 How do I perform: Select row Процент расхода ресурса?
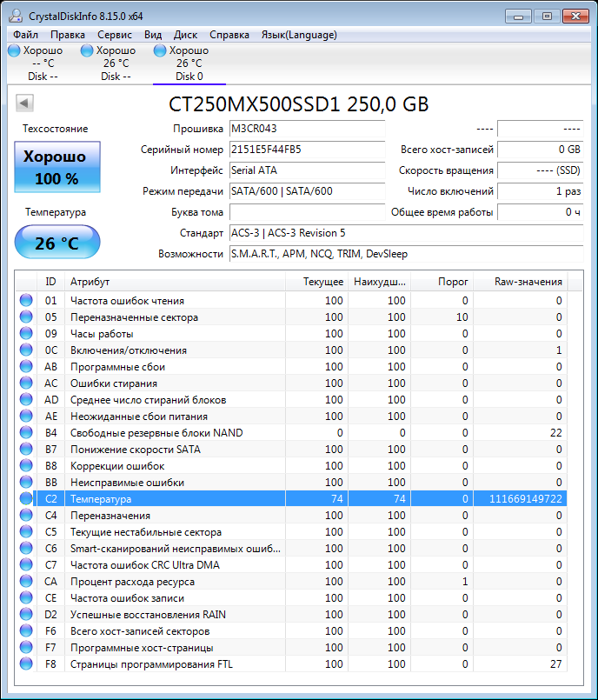tap(291, 581)
